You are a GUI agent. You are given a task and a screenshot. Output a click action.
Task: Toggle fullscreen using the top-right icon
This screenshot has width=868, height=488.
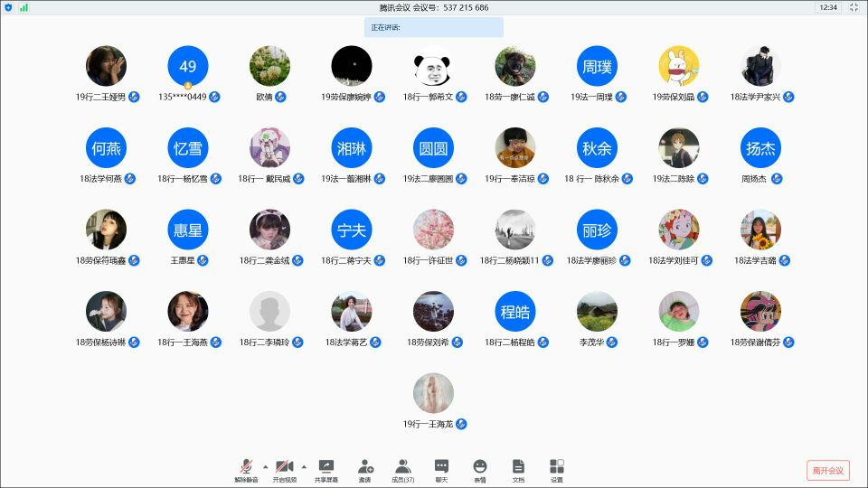(x=854, y=7)
